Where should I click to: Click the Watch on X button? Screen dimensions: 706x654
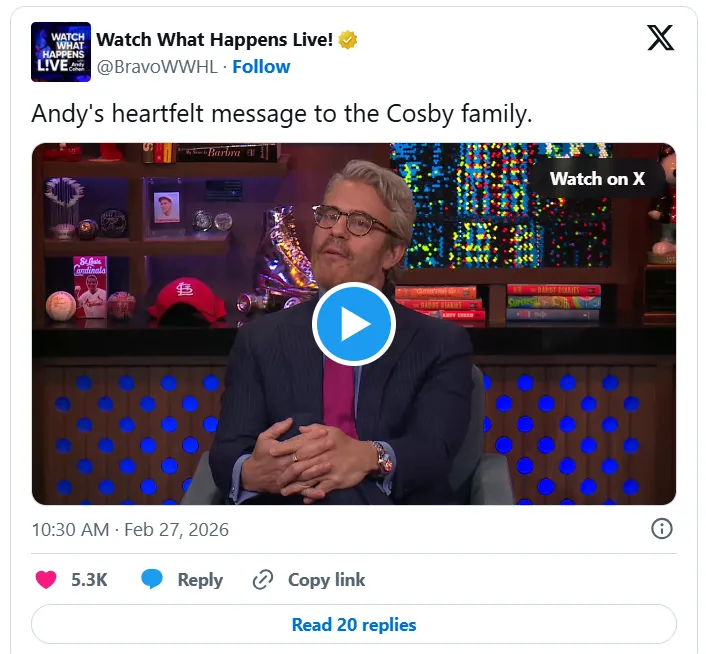point(597,179)
